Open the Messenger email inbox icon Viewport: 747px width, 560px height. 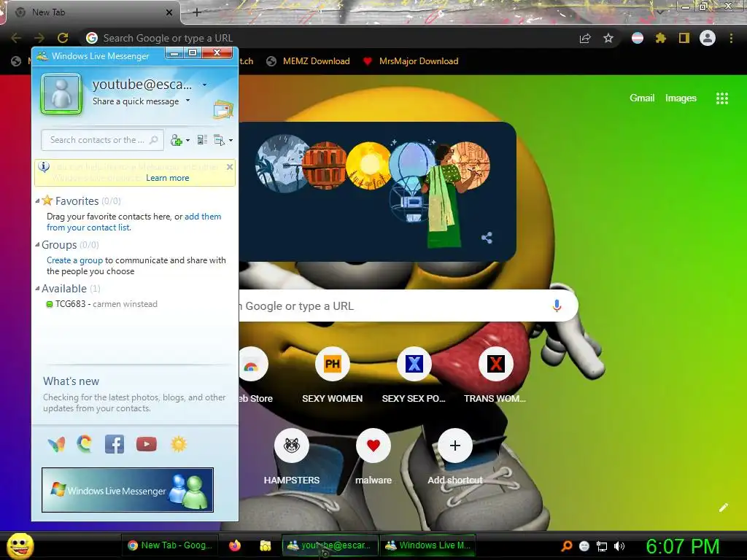click(x=223, y=110)
